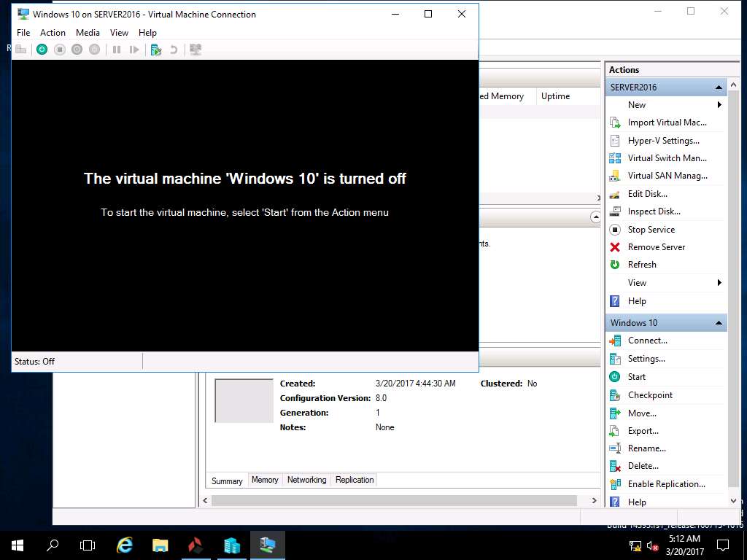Click the Revert toolbar icon

pos(174,50)
